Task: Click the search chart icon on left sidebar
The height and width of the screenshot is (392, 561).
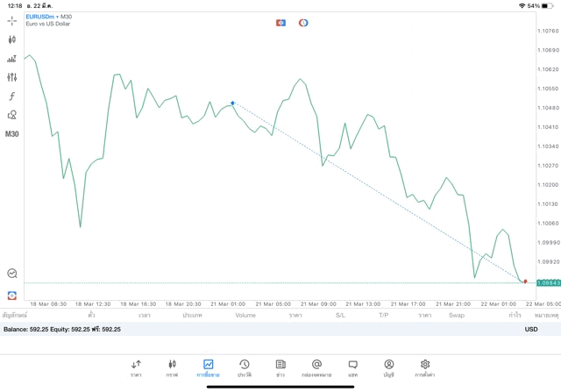Action: [12, 274]
